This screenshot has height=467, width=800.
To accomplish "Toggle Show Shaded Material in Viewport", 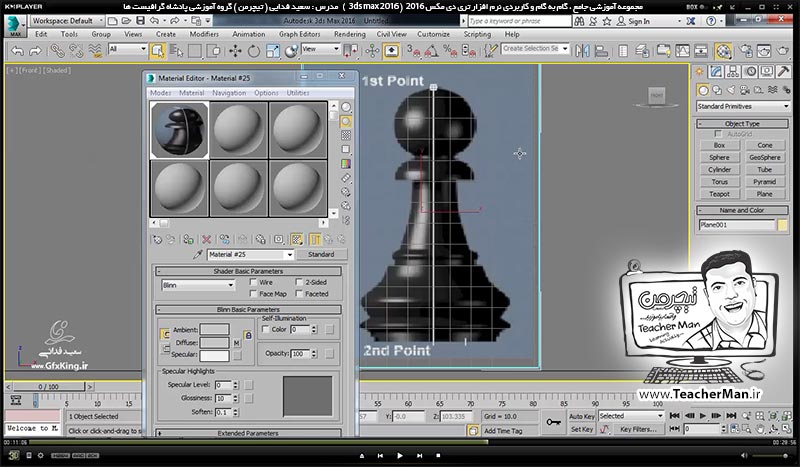I will point(296,239).
